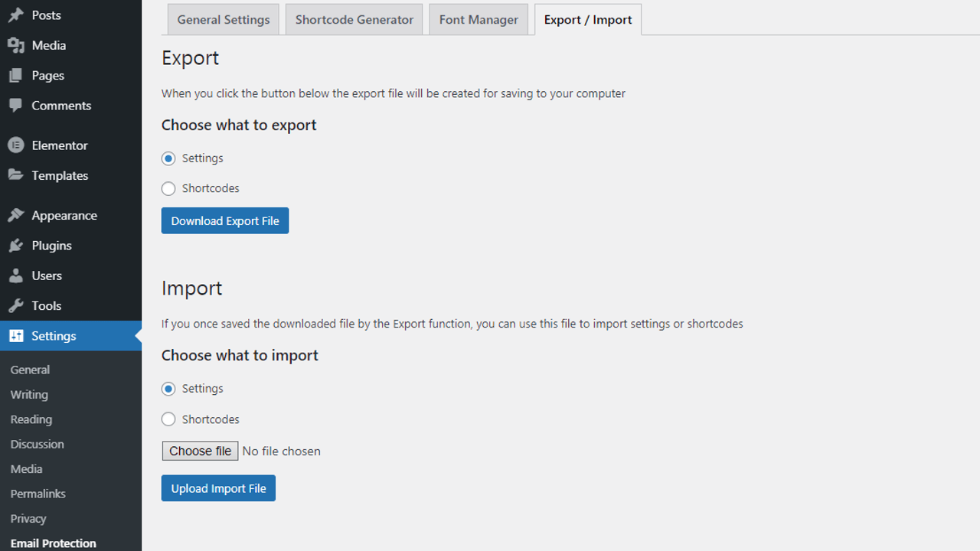980x551 pixels.
Task: Open Users via the person icon
Action: point(15,275)
